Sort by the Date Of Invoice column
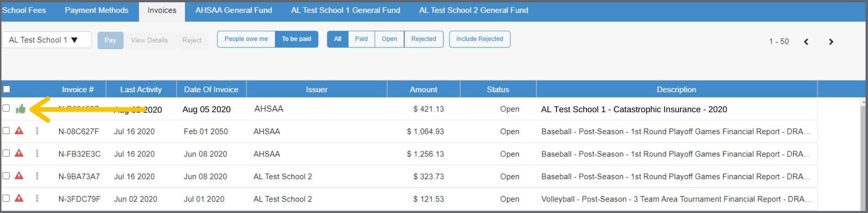868x213 pixels. tap(211, 89)
